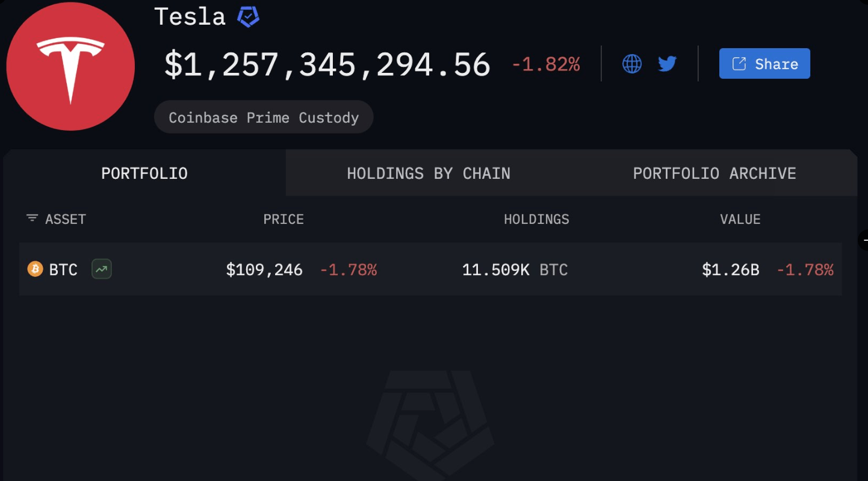The height and width of the screenshot is (481, 868).
Task: Select the Coinbase Prime Custody tag
Action: tap(264, 117)
